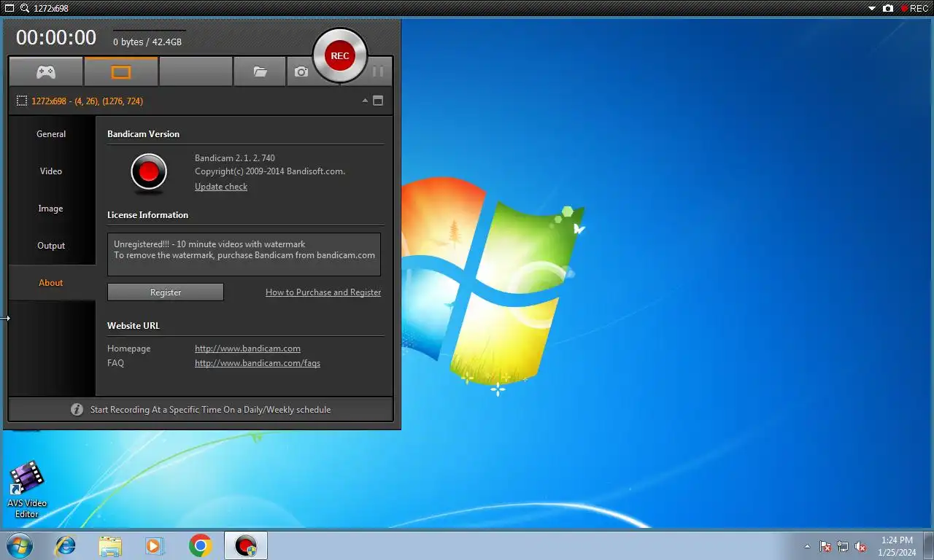Open the Video settings tab
Image resolution: width=934 pixels, height=560 pixels.
coord(51,171)
